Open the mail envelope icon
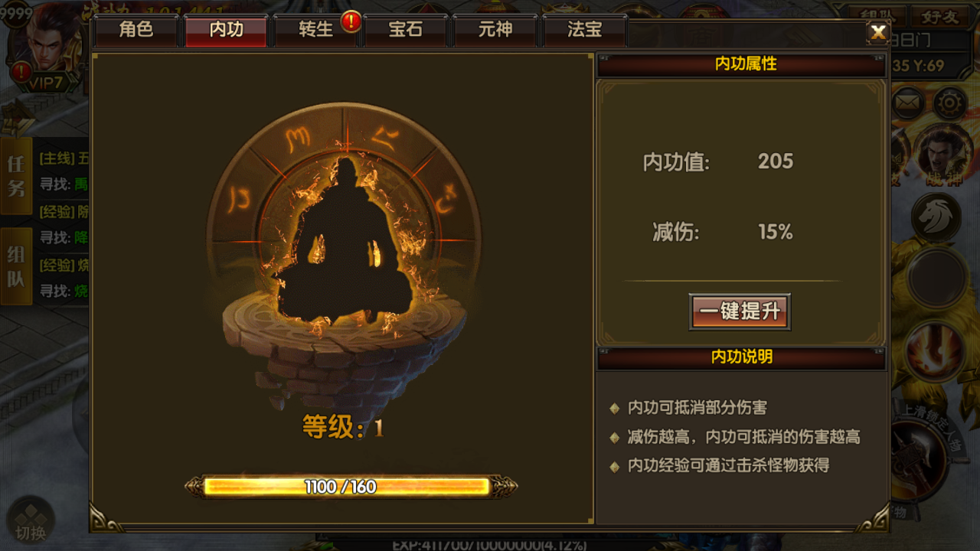This screenshot has width=980, height=551. [x=908, y=103]
